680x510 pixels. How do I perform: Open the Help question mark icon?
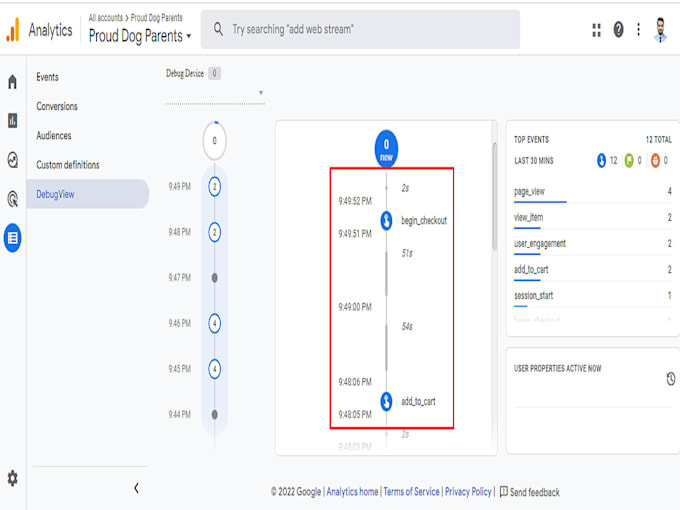click(x=618, y=29)
